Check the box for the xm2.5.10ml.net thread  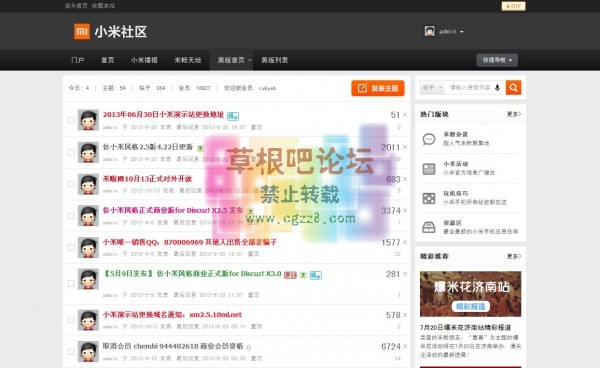tap(71, 320)
